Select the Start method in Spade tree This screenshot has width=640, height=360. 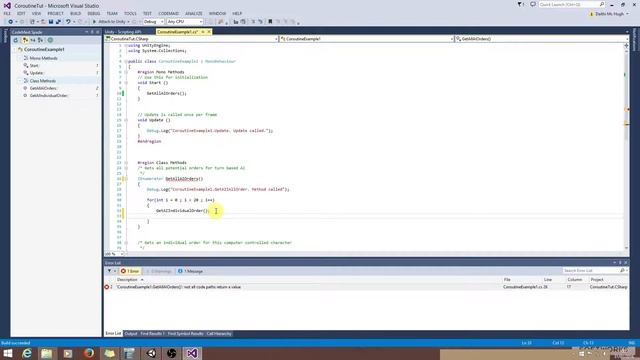[34, 66]
